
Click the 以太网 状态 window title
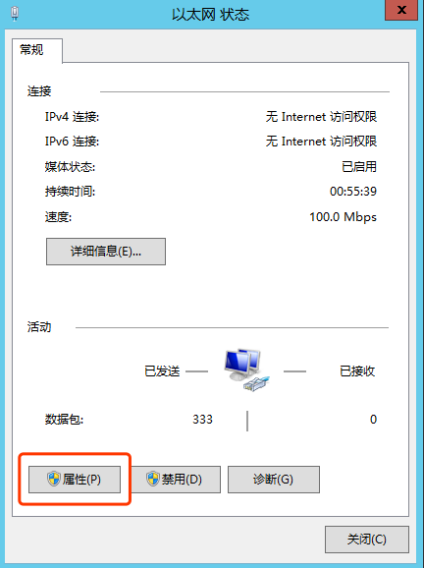pyautogui.click(x=211, y=15)
